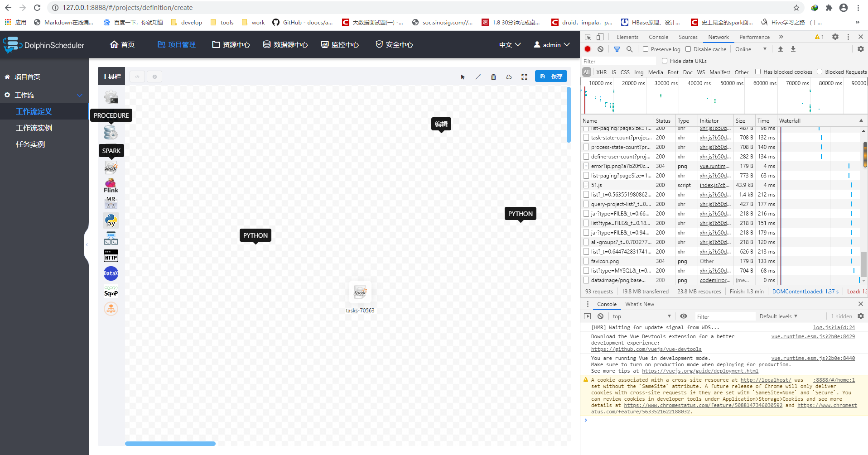Enable Preserve log checkbox

646,49
